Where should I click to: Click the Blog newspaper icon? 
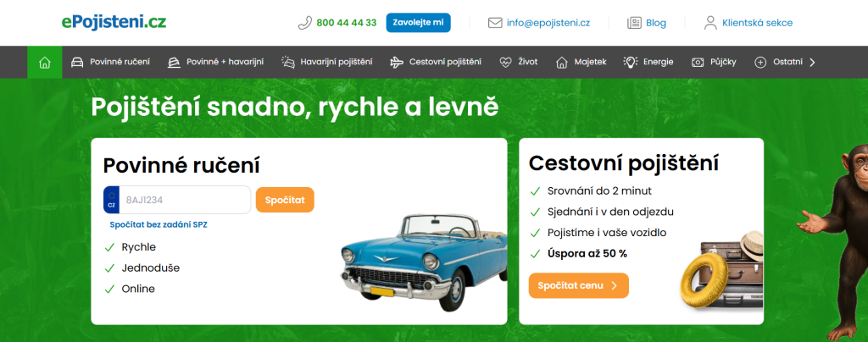pyautogui.click(x=634, y=23)
